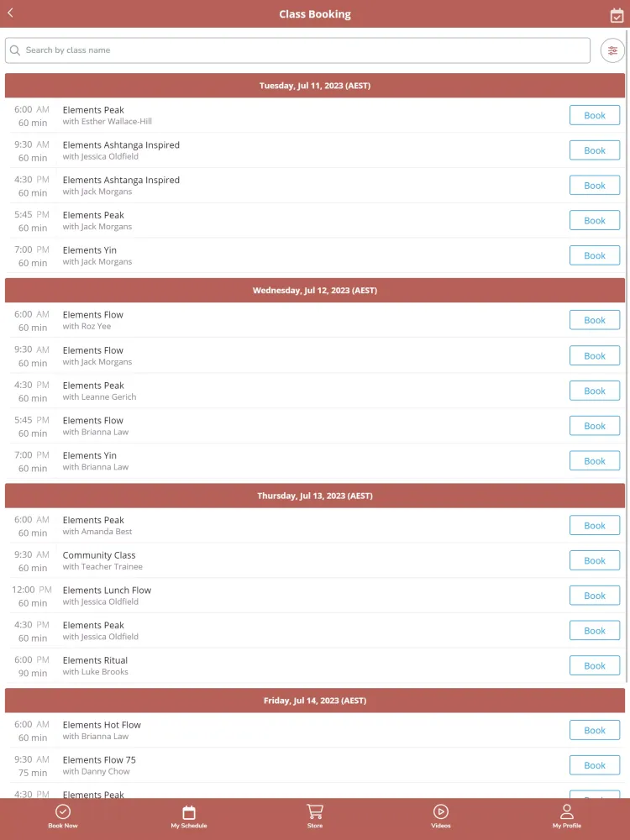Book Tuesday 6:00 AM Elements Peak class
630x840 pixels.
(x=595, y=115)
